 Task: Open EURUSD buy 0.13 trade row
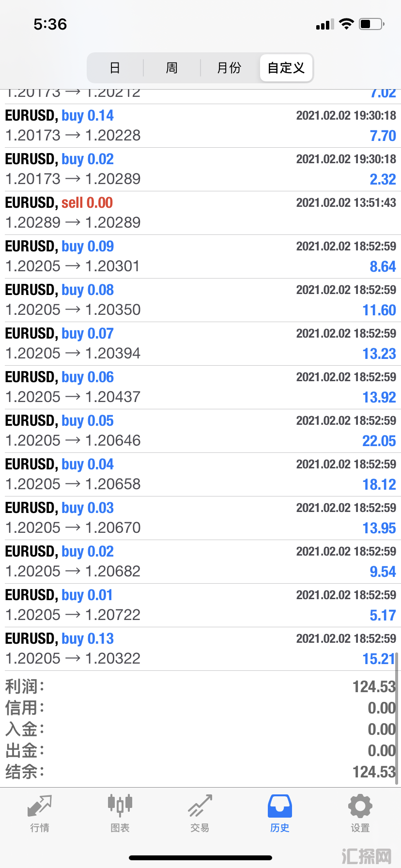[x=200, y=649]
